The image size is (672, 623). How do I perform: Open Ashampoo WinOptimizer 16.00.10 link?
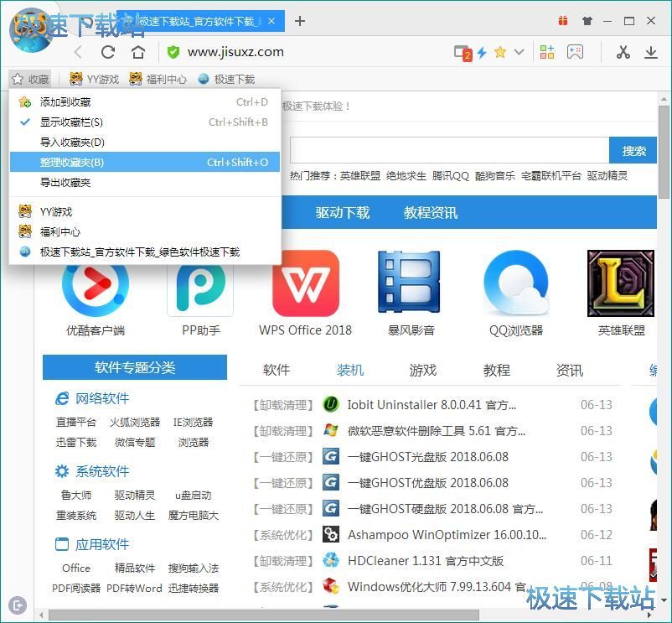(x=447, y=535)
